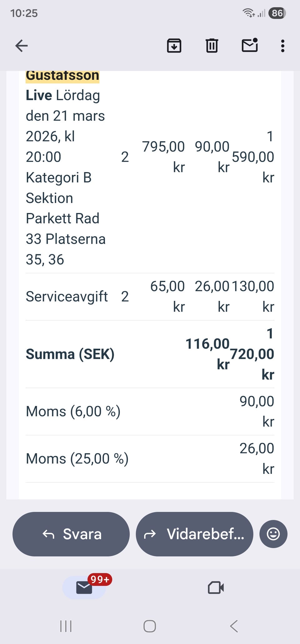Viewport: 300px width, 644px height.
Task: Archive this email with the archive icon
Action: pyautogui.click(x=174, y=46)
